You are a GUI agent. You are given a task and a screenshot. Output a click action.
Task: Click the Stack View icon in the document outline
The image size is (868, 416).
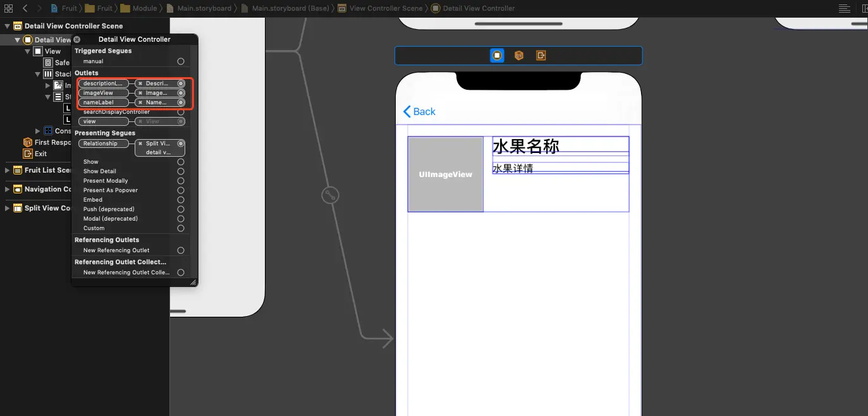click(x=47, y=73)
